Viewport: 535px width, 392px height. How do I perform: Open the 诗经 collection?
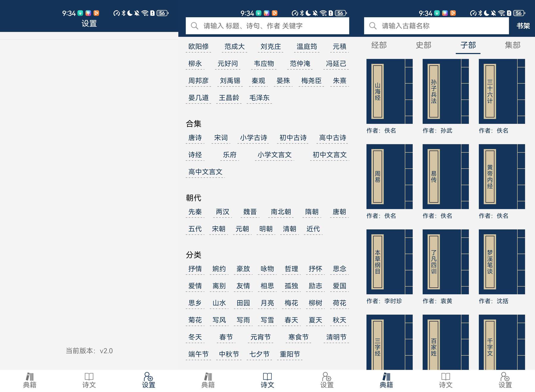point(195,155)
